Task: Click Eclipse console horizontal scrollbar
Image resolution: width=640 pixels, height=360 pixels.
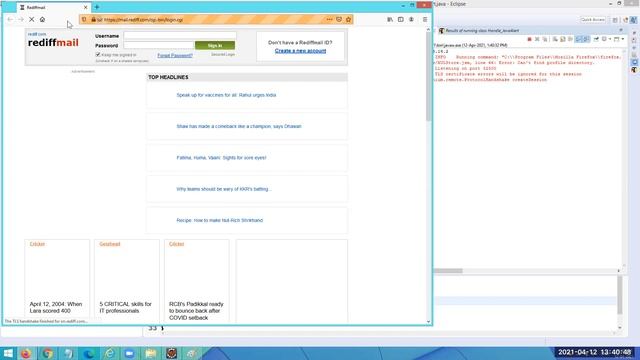Action: coord(448,271)
